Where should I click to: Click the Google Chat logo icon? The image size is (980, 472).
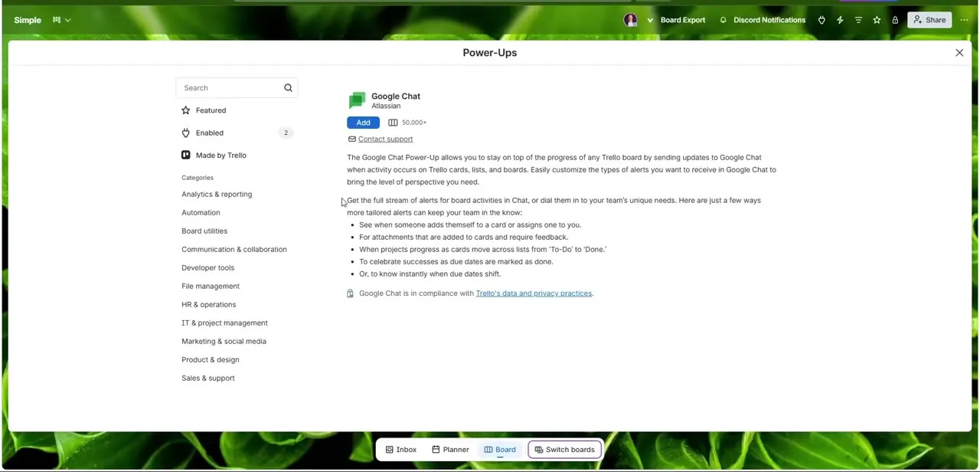(357, 100)
